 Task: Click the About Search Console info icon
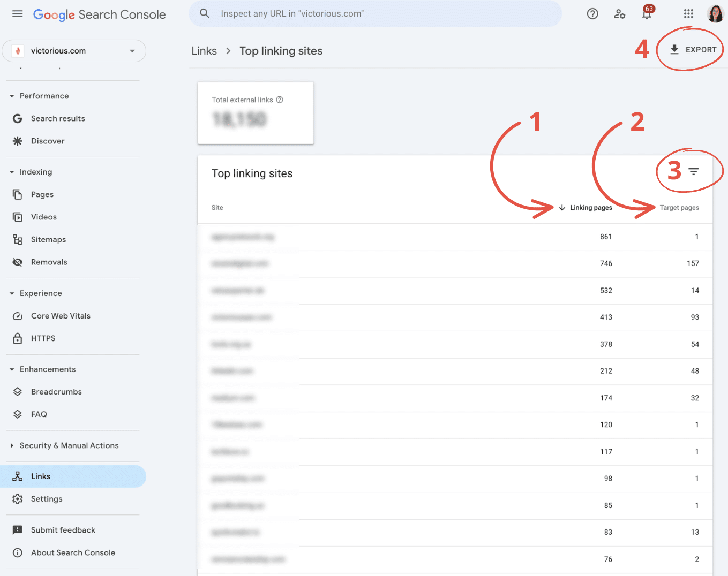pyautogui.click(x=18, y=552)
